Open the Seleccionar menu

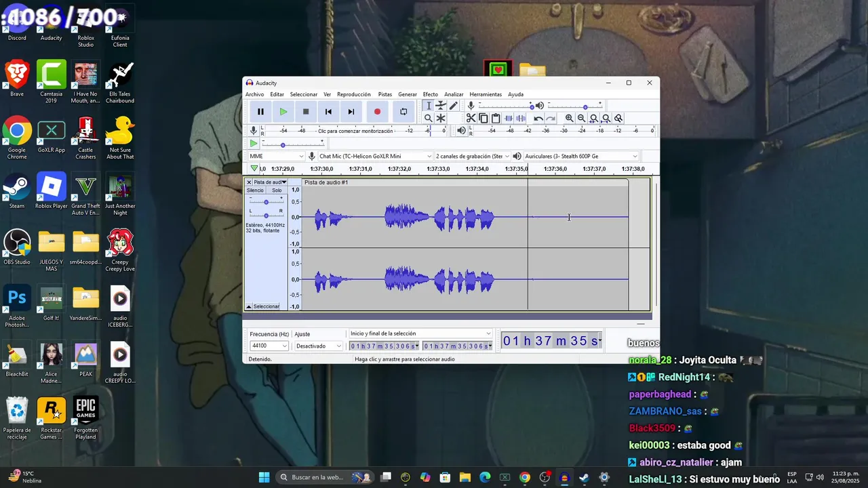pyautogui.click(x=304, y=94)
